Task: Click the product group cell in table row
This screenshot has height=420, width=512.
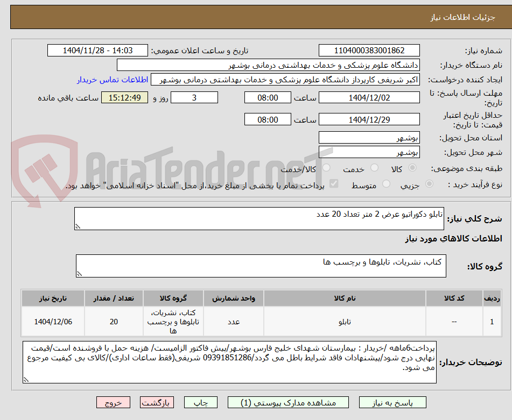Action: [173, 322]
